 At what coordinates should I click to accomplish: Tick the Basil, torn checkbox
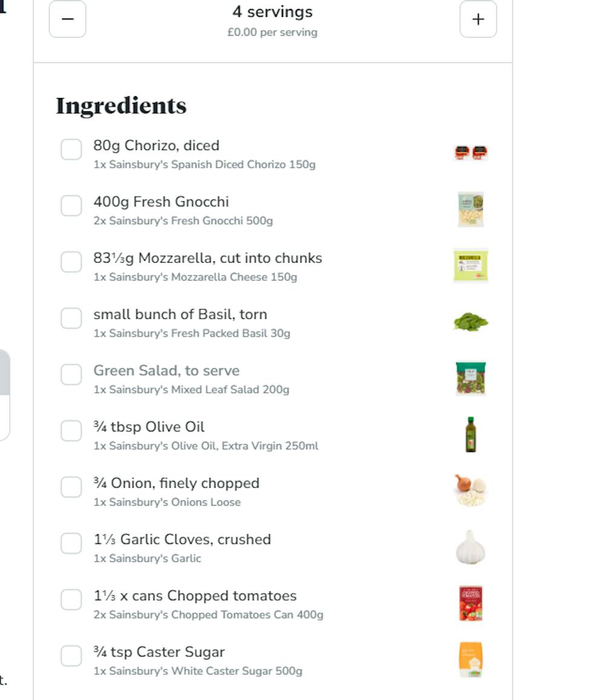[71, 318]
